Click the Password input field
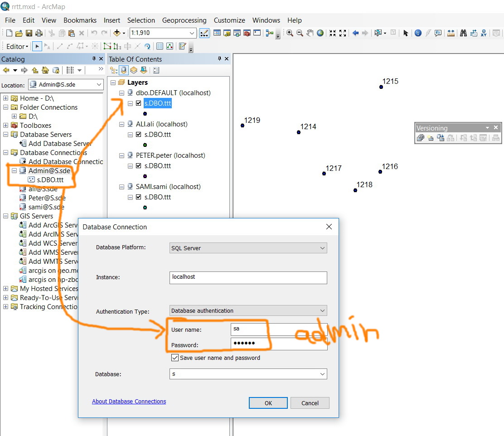The height and width of the screenshot is (436, 504). pyautogui.click(x=279, y=344)
